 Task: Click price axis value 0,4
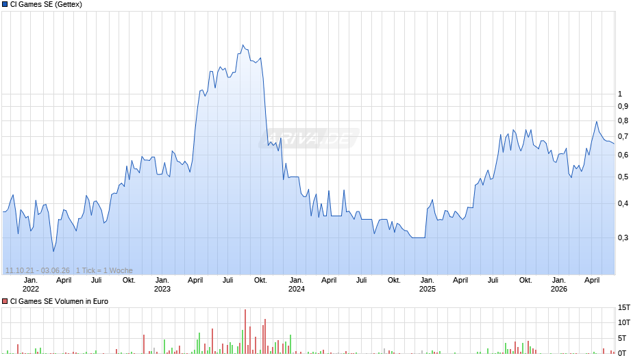623,203
